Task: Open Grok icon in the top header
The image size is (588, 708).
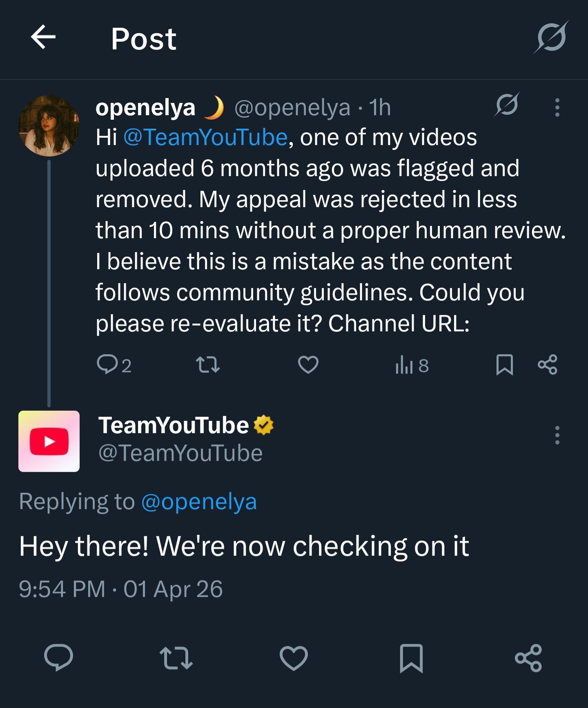Action: click(x=551, y=37)
